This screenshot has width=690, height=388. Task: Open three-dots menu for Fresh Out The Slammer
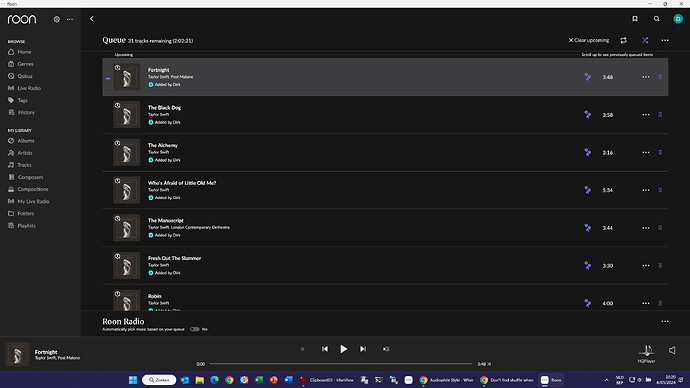(646, 266)
